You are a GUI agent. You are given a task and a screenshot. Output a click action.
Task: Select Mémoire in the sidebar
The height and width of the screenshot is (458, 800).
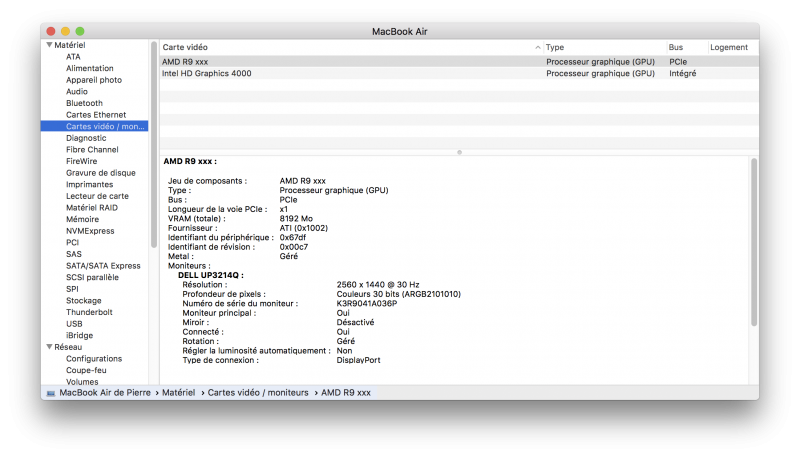(82, 219)
